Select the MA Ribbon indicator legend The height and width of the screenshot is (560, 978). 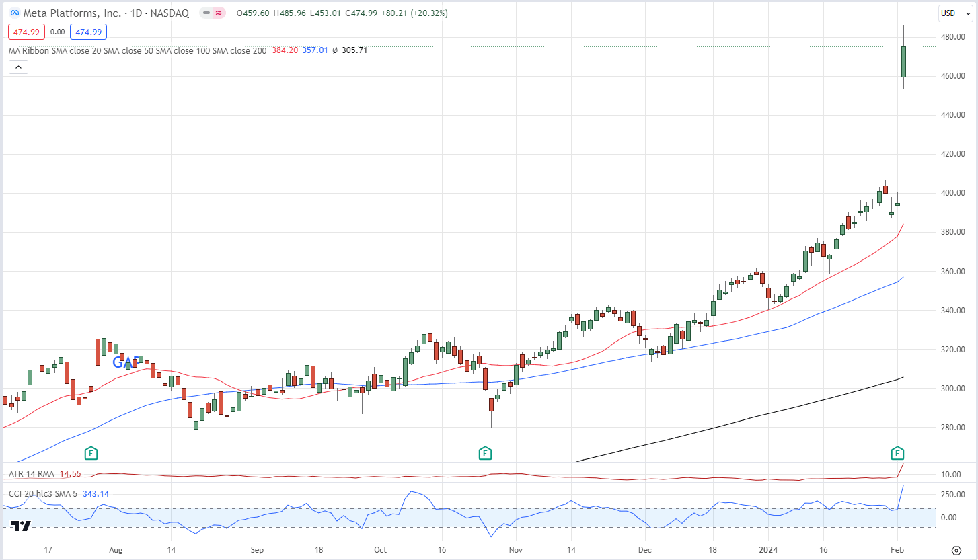138,50
